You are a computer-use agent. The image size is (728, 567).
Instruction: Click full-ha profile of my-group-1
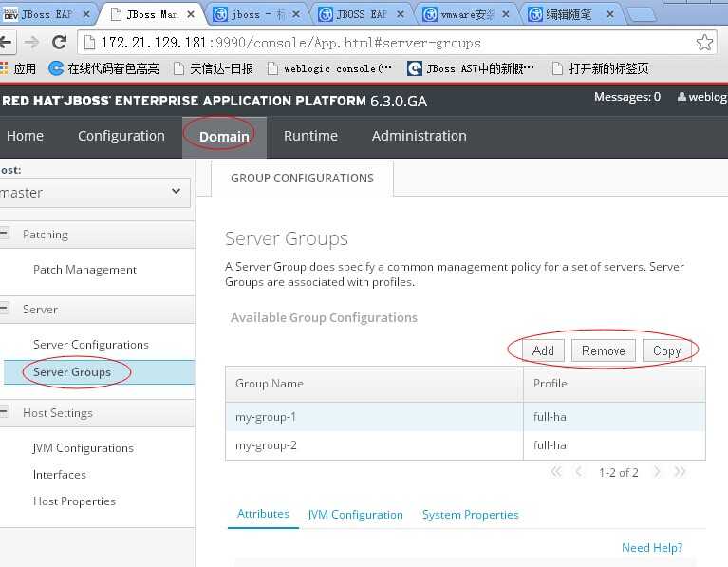(550, 417)
